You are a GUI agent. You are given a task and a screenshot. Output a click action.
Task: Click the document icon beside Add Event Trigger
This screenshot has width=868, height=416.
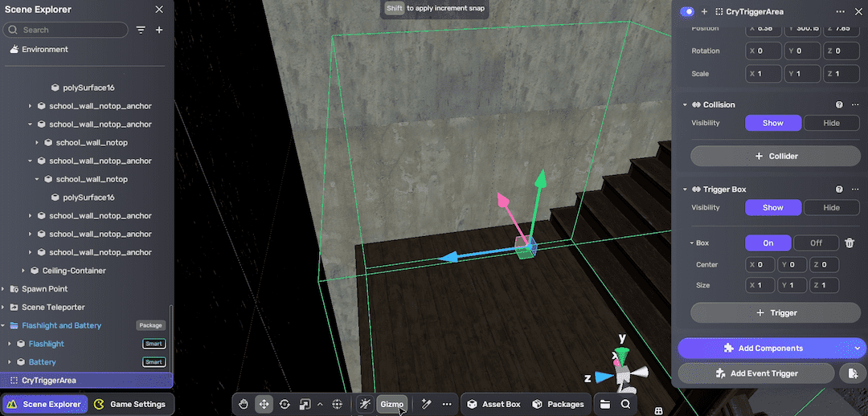(x=853, y=373)
